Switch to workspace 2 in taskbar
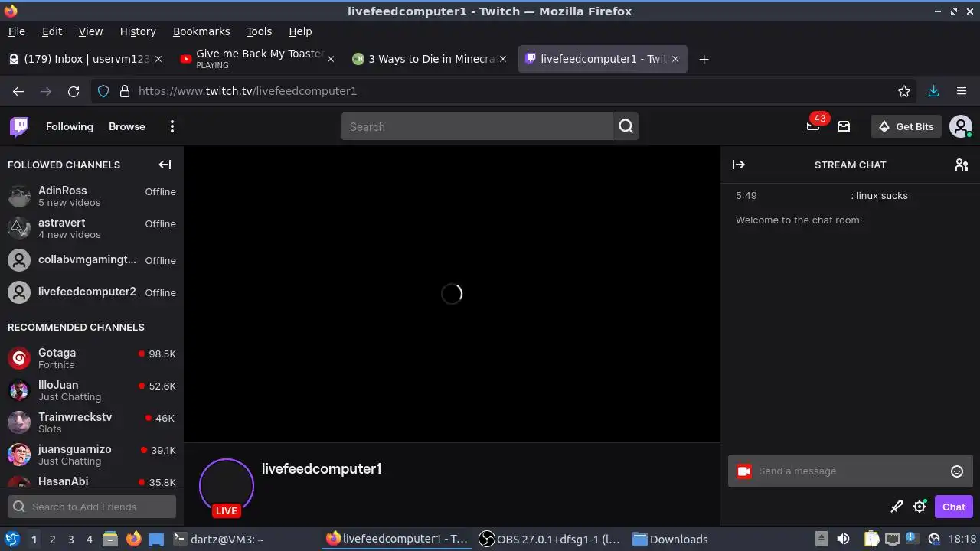The image size is (980, 551). tap(52, 540)
